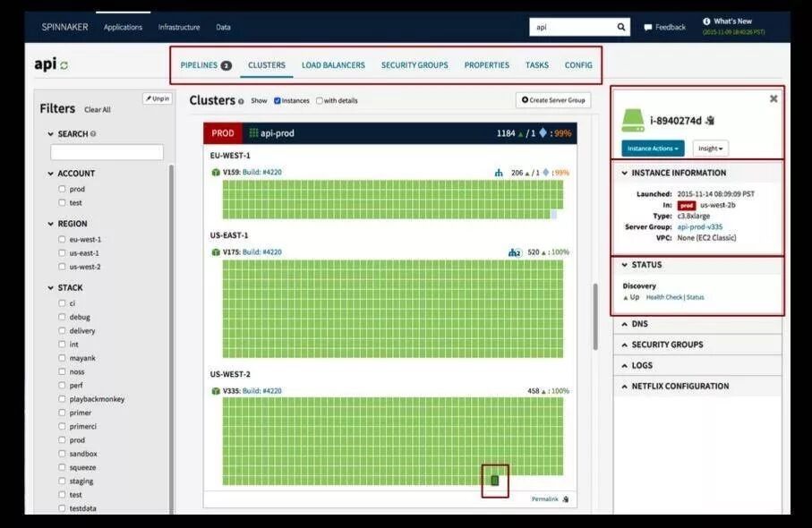Copy instance ID i-8940274d clipboard icon
812x528 pixels.
(711, 121)
